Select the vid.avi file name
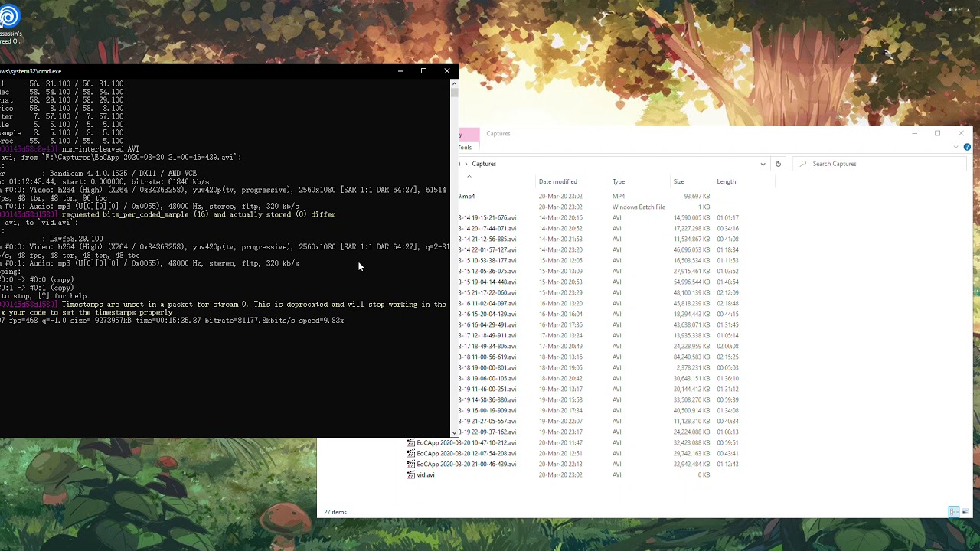The image size is (980, 551). [426, 474]
